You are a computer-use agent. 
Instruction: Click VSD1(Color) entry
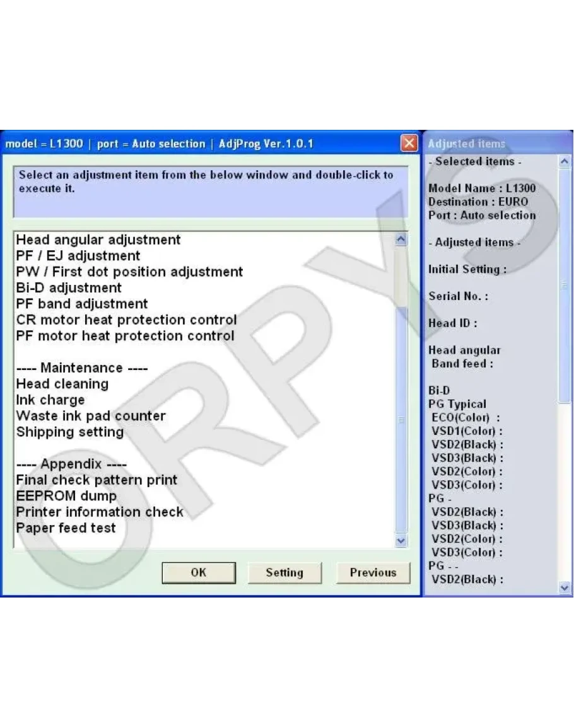[467, 431]
